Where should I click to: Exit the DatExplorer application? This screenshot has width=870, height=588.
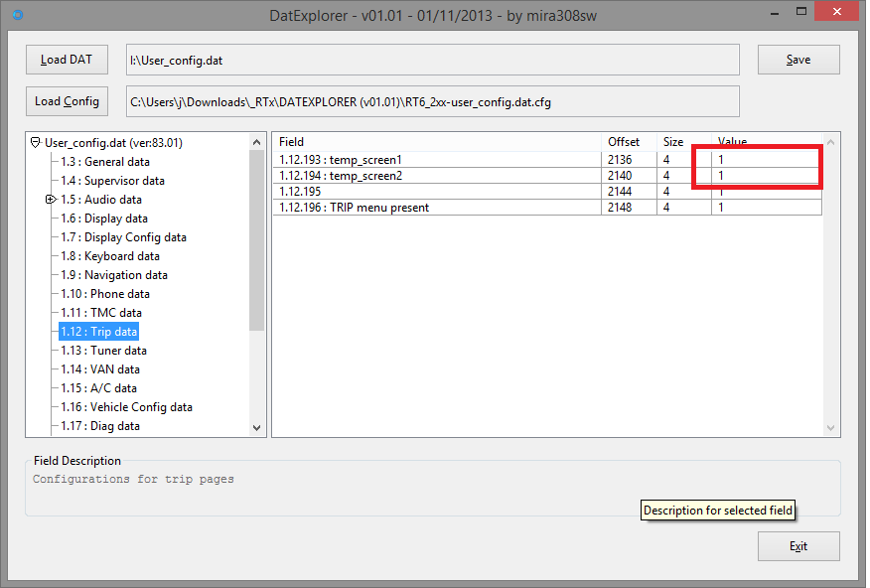pos(797,546)
